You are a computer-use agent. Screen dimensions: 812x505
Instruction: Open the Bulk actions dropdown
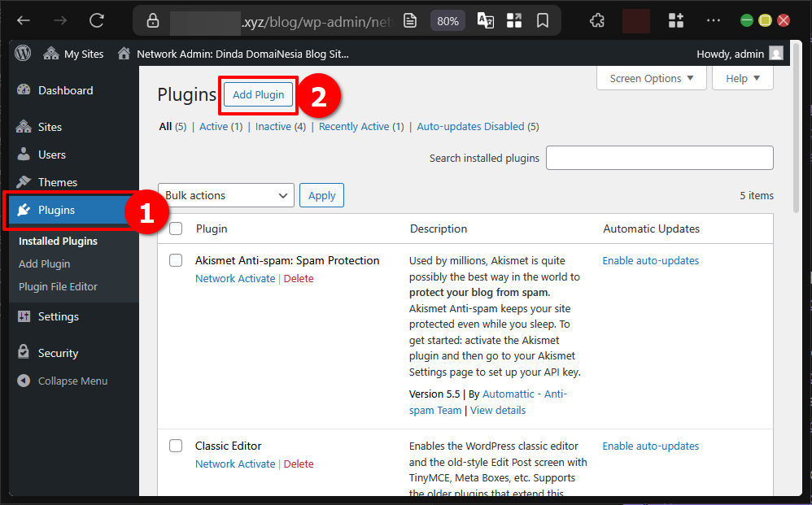[225, 195]
